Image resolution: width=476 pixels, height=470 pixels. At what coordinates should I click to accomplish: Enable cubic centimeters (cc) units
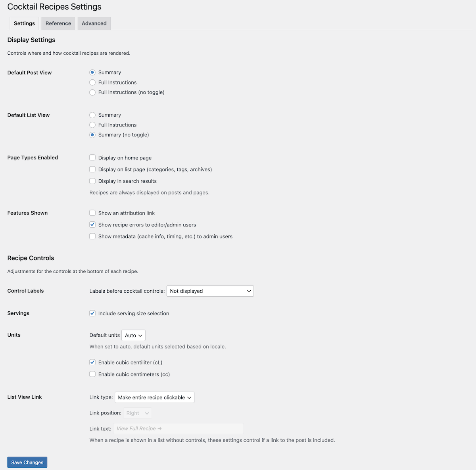pyautogui.click(x=92, y=374)
